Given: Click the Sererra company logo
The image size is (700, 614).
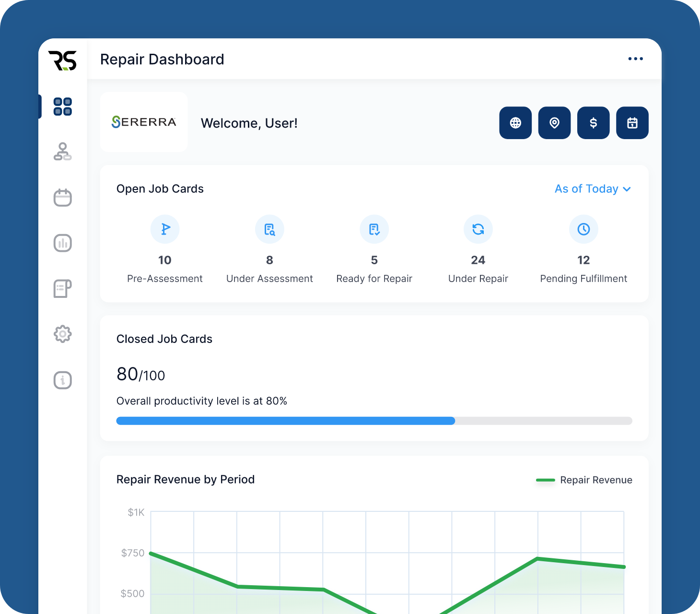Looking at the screenshot, I should (144, 122).
